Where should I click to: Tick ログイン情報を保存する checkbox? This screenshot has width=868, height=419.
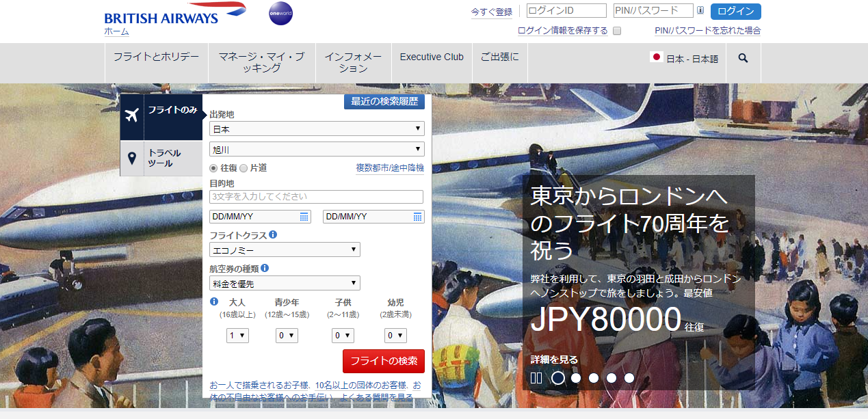point(617,31)
